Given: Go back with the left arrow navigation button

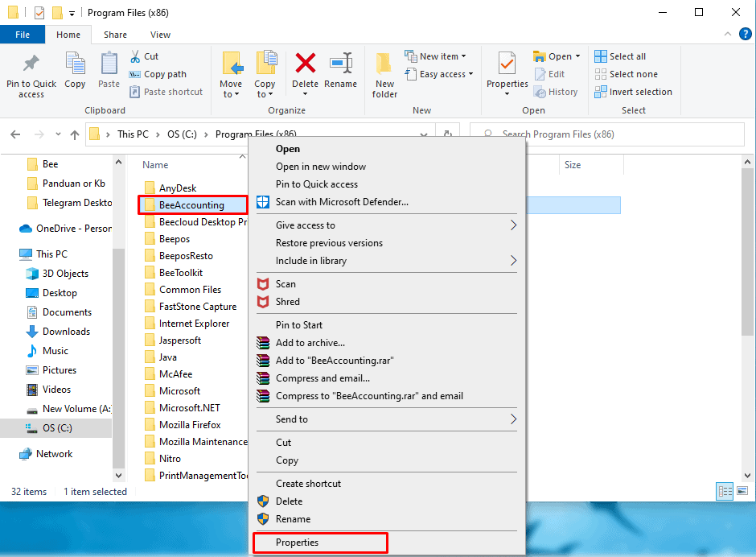Looking at the screenshot, I should point(15,134).
